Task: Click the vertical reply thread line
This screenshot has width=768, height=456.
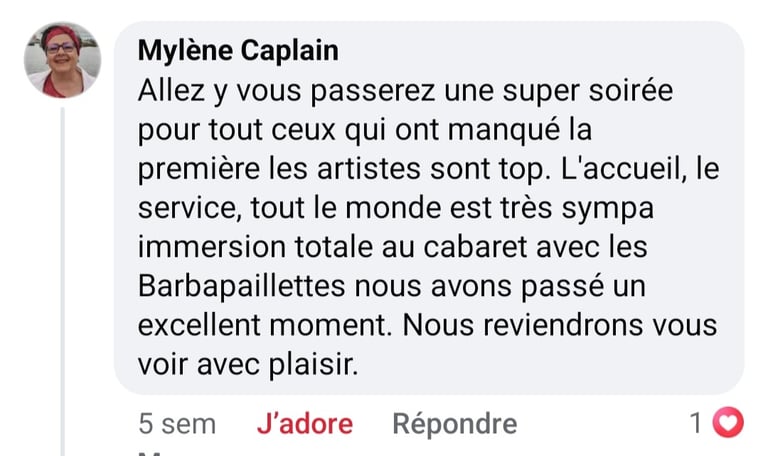Action: [63, 282]
